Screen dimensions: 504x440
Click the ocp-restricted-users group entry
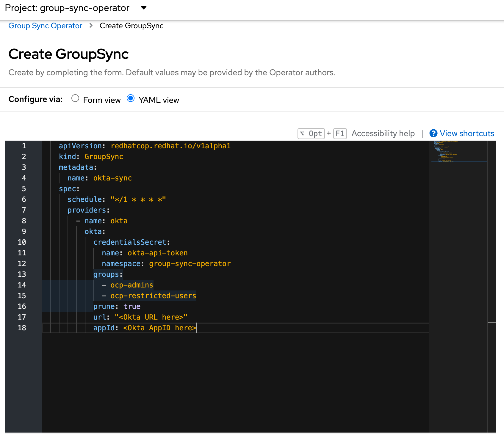[x=153, y=296]
